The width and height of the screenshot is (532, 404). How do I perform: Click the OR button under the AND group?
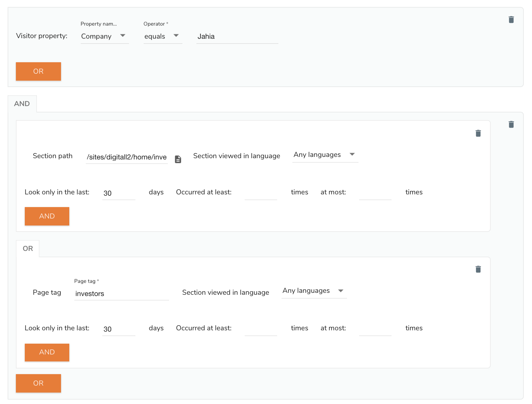point(38,383)
